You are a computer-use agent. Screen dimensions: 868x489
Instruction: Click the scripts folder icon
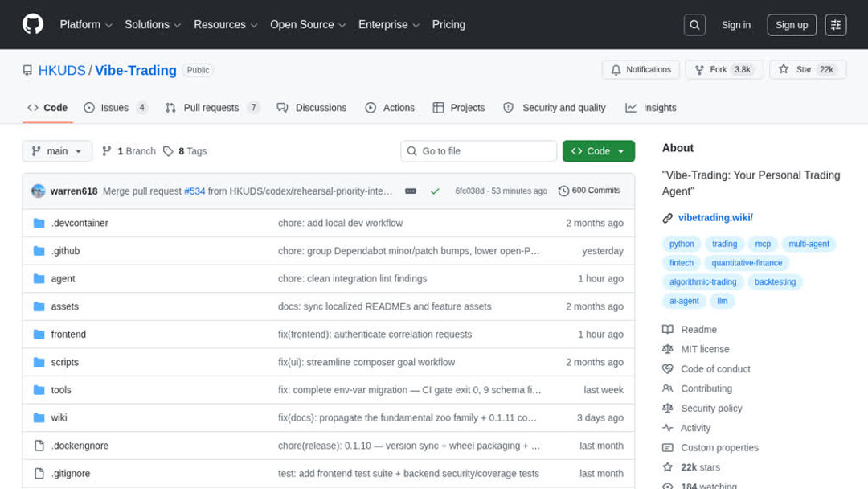pos(39,362)
